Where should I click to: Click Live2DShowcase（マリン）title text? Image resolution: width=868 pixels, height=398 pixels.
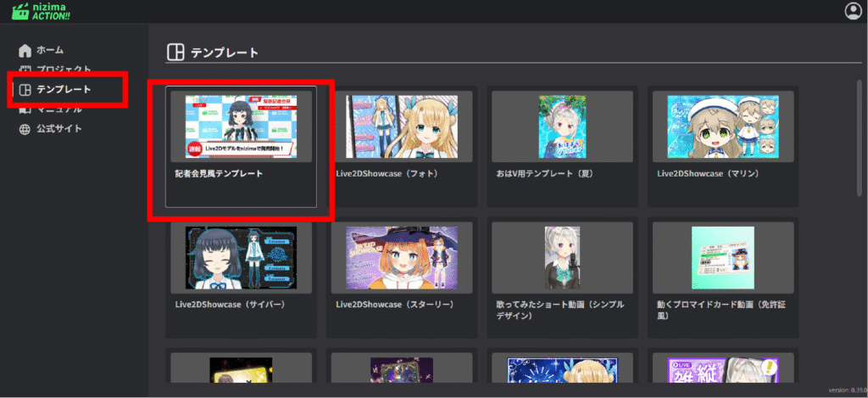[708, 173]
